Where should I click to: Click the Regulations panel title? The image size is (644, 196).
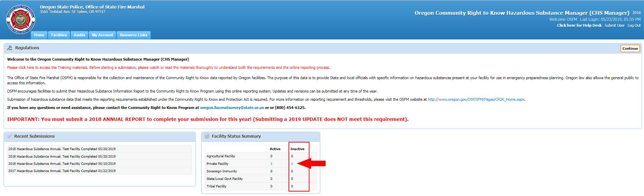(x=27, y=48)
